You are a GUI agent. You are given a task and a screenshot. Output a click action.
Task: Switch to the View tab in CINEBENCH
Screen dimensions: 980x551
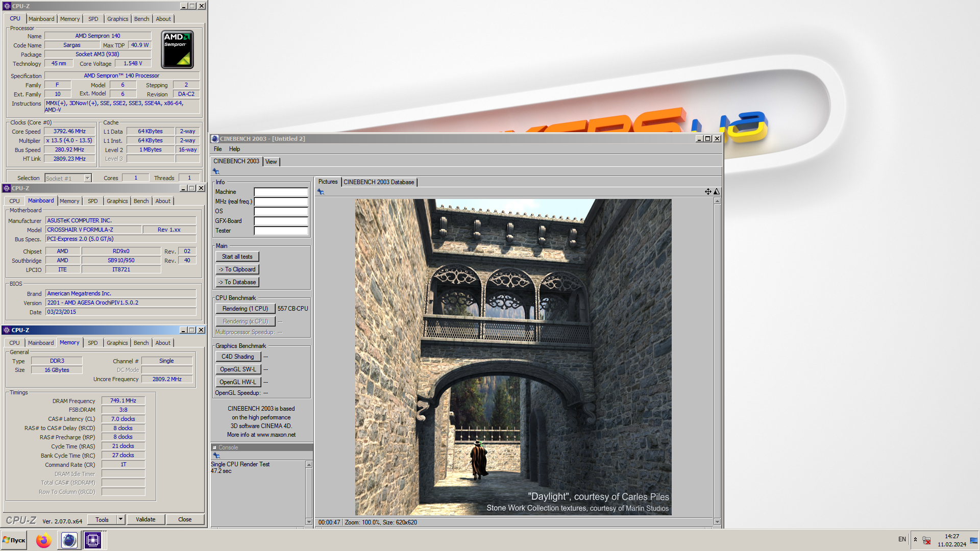(x=271, y=162)
